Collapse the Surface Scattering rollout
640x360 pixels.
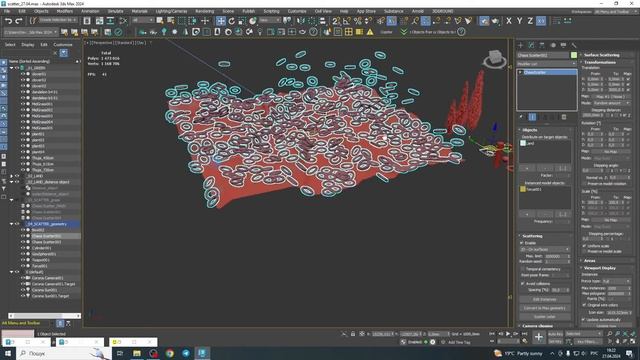(x=601, y=55)
